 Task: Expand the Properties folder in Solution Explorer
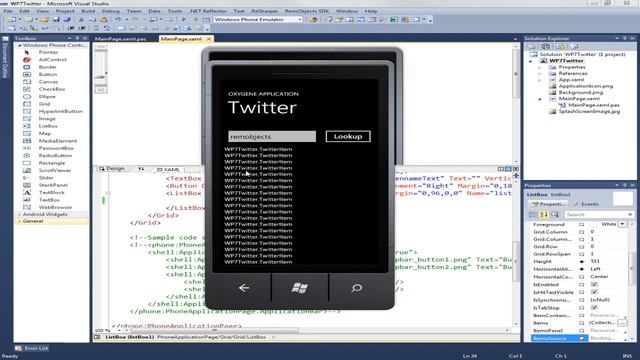pos(540,67)
